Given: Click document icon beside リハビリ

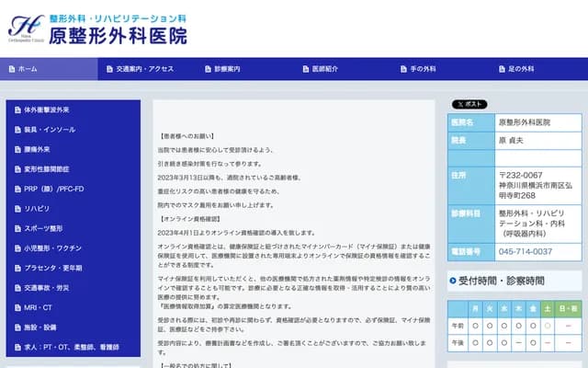Looking at the screenshot, I should [x=17, y=209].
